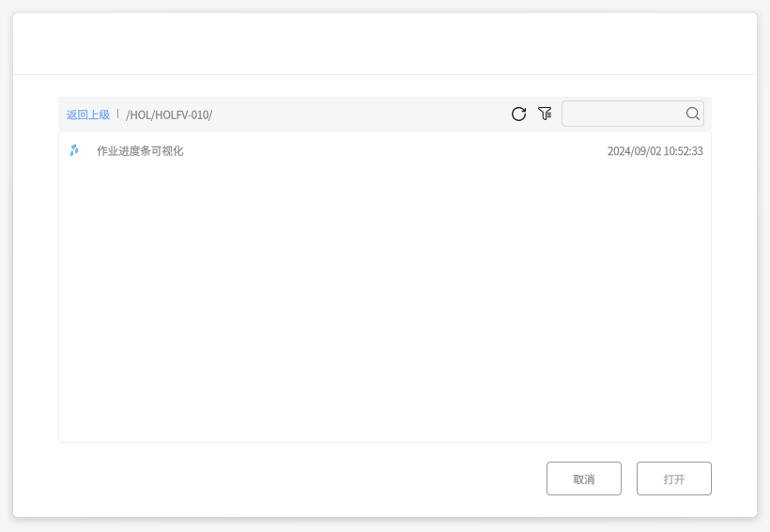
Task: Click the blank footer area left of 取消
Action: pyautogui.click(x=282, y=479)
